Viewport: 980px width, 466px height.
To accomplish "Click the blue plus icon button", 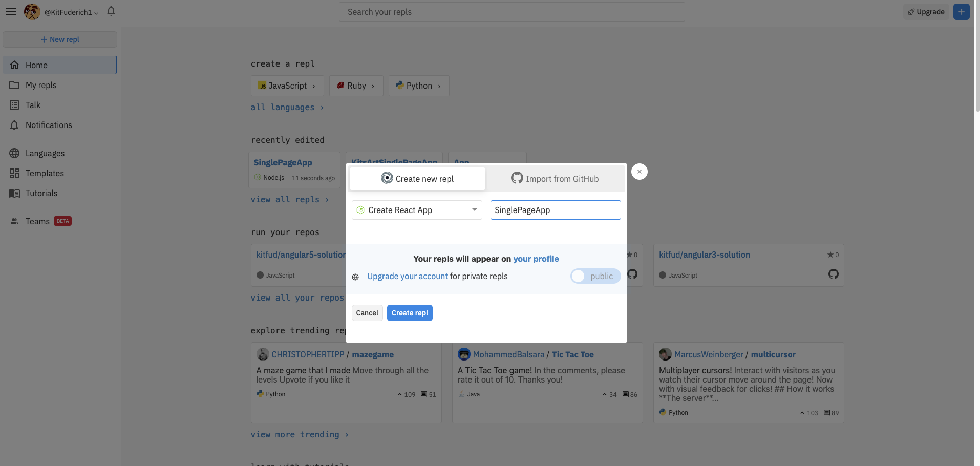I will [x=961, y=12].
